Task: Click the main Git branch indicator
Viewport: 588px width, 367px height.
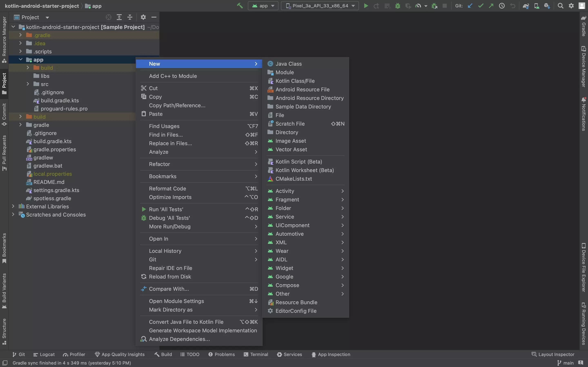Action: 566,363
